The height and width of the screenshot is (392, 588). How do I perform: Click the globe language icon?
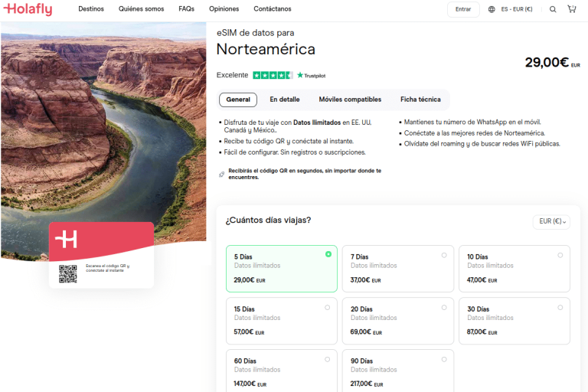[492, 9]
